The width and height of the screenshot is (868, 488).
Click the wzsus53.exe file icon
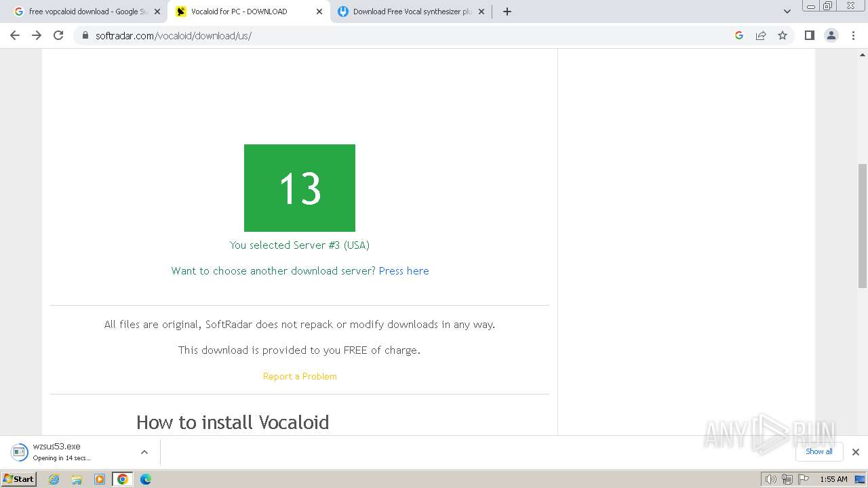tap(19, 452)
